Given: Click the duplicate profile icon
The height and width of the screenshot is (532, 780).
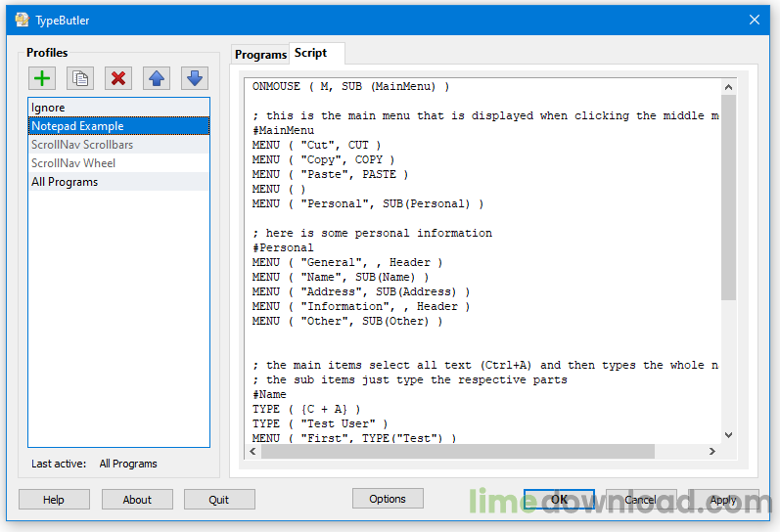Looking at the screenshot, I should coord(80,78).
